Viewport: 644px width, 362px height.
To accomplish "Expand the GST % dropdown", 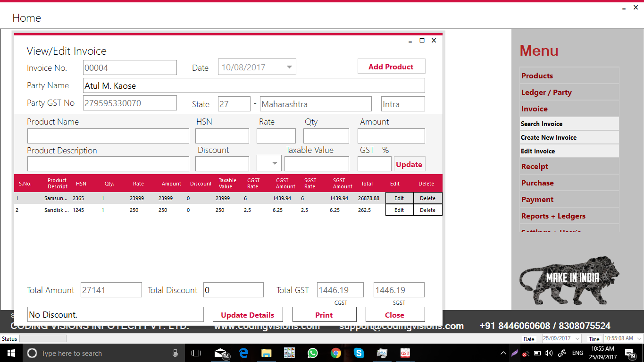I will coord(269,163).
